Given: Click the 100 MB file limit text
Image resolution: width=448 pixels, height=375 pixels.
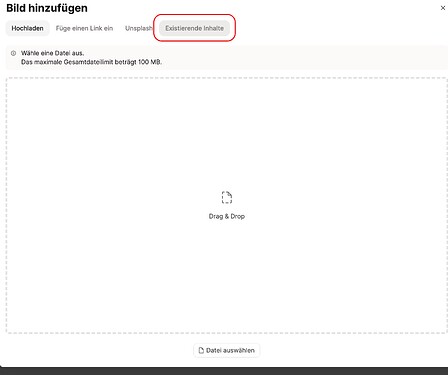Looking at the screenshot, I should (x=150, y=62).
